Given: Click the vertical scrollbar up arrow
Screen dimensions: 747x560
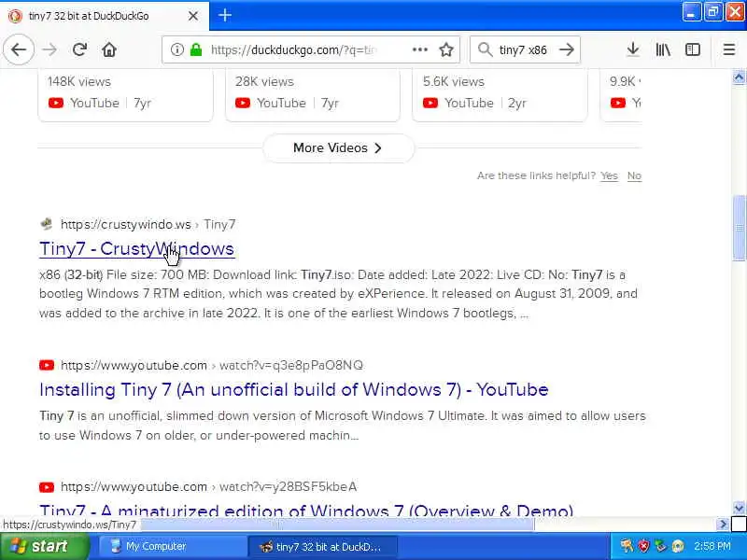Looking at the screenshot, I should point(739,77).
